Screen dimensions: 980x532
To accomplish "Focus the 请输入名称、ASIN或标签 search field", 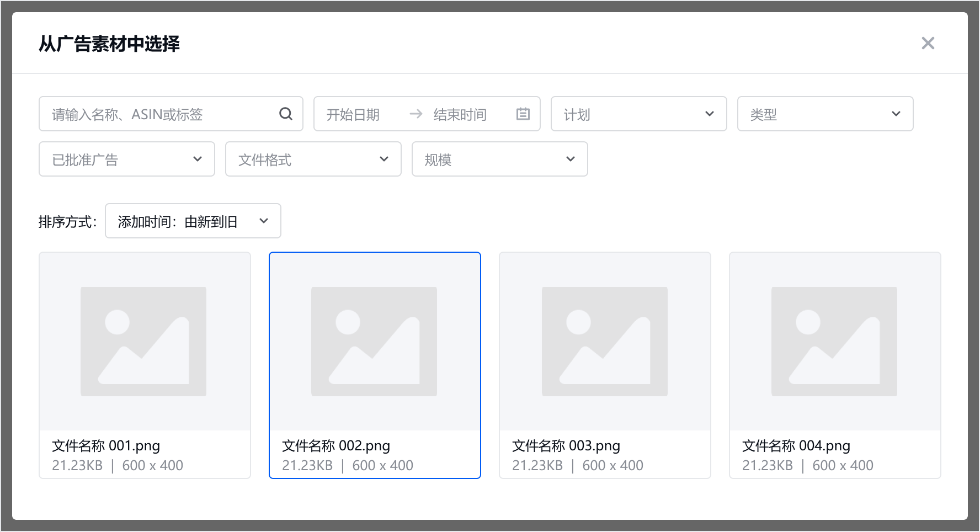I will click(x=171, y=114).
